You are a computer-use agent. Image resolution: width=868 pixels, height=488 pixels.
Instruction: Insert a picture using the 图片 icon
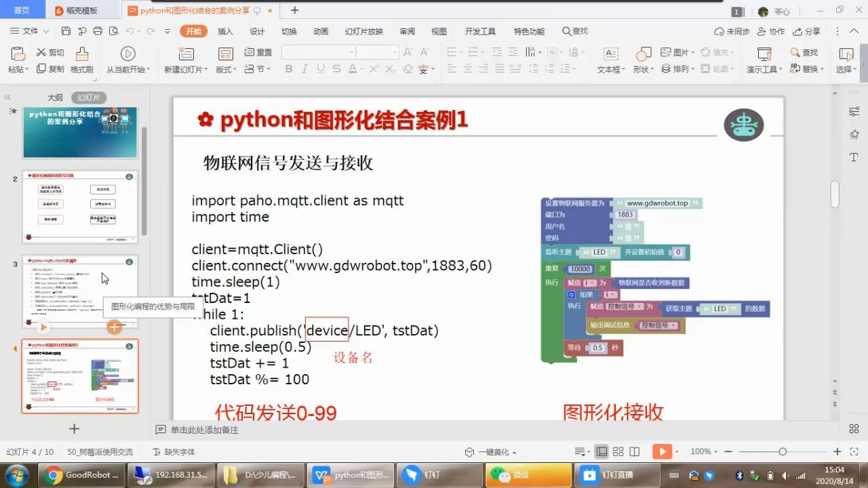coord(677,52)
